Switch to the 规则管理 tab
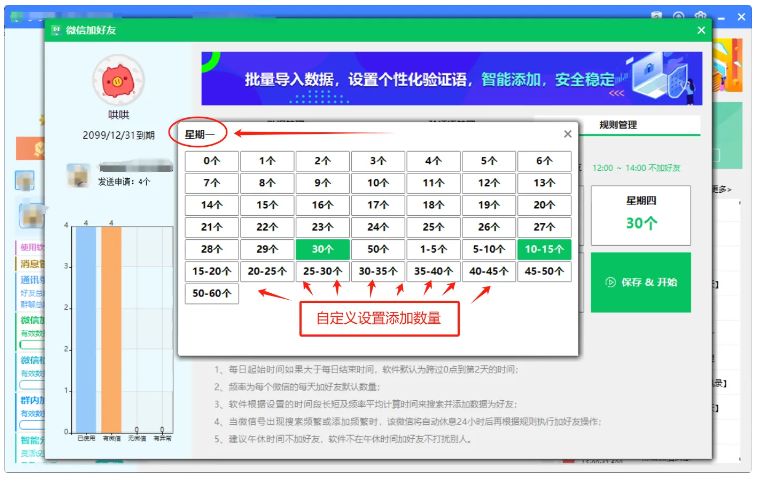 coord(618,125)
